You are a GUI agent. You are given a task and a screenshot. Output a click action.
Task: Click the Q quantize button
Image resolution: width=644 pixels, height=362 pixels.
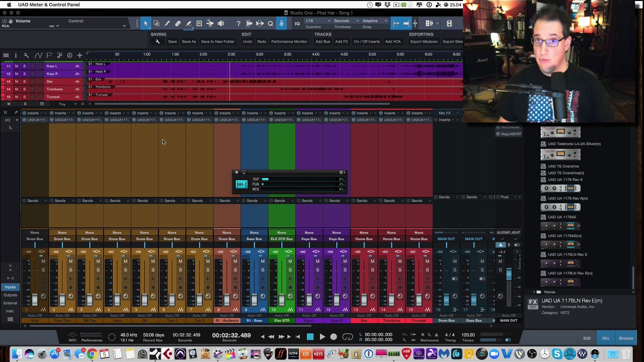point(271,23)
